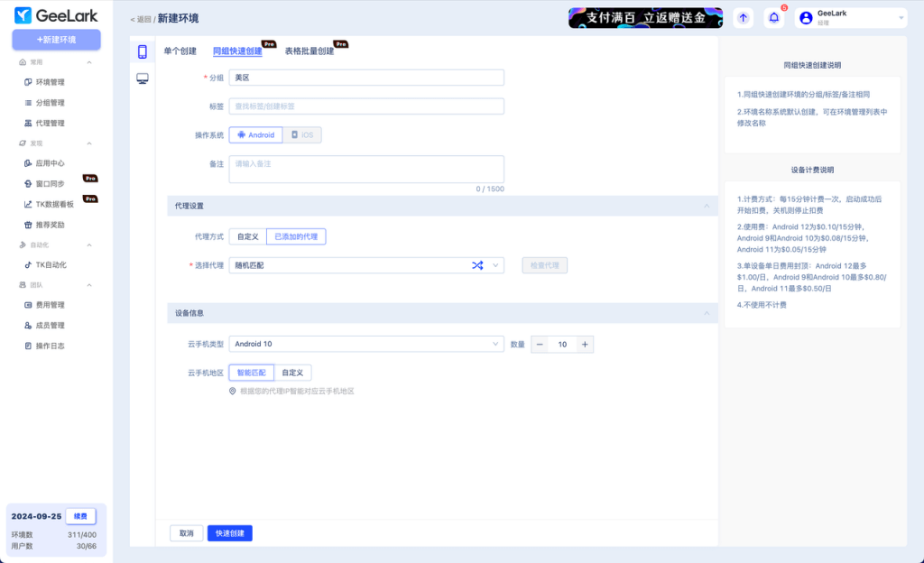
Task: Open 应用中心 in the sidebar
Action: [x=50, y=163]
